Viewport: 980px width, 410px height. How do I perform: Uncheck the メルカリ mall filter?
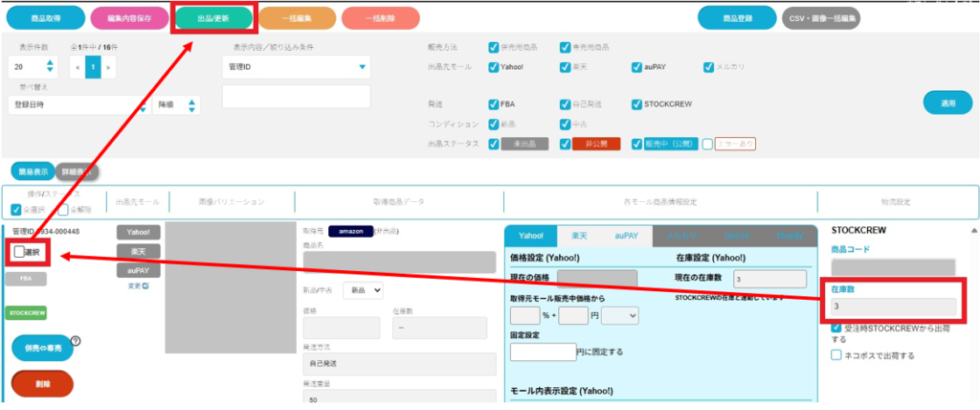[x=708, y=67]
